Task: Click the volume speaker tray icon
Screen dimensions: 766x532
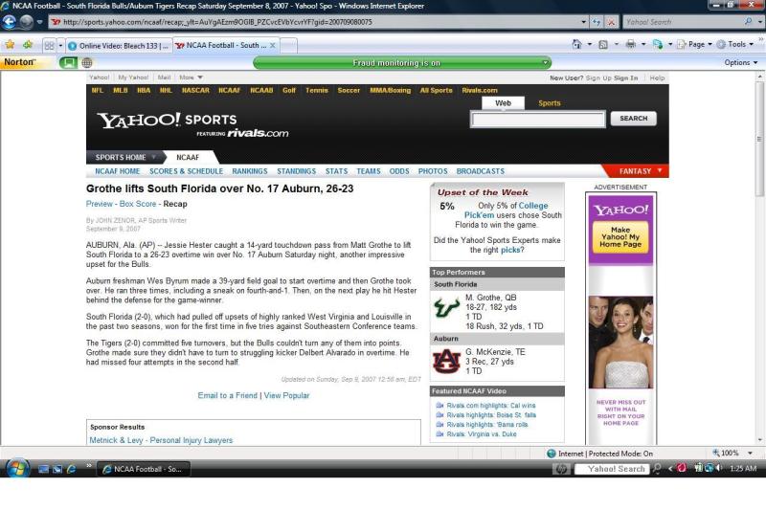Action: point(719,468)
